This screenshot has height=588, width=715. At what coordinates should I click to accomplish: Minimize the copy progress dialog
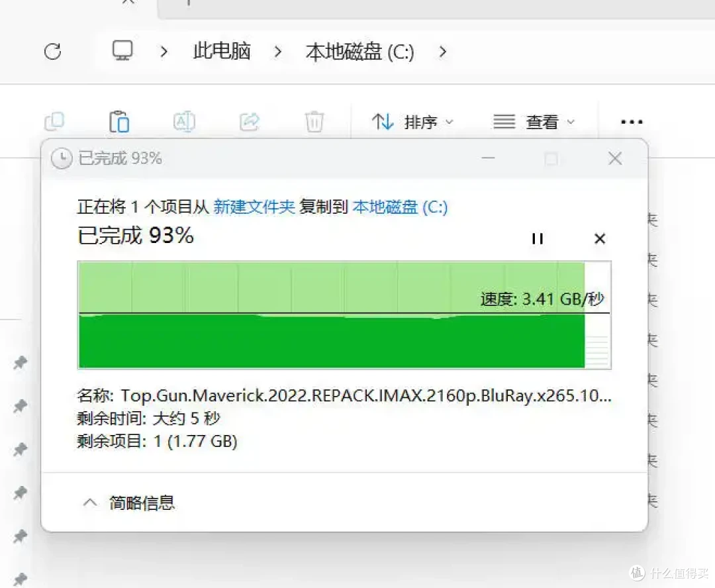tap(488, 158)
